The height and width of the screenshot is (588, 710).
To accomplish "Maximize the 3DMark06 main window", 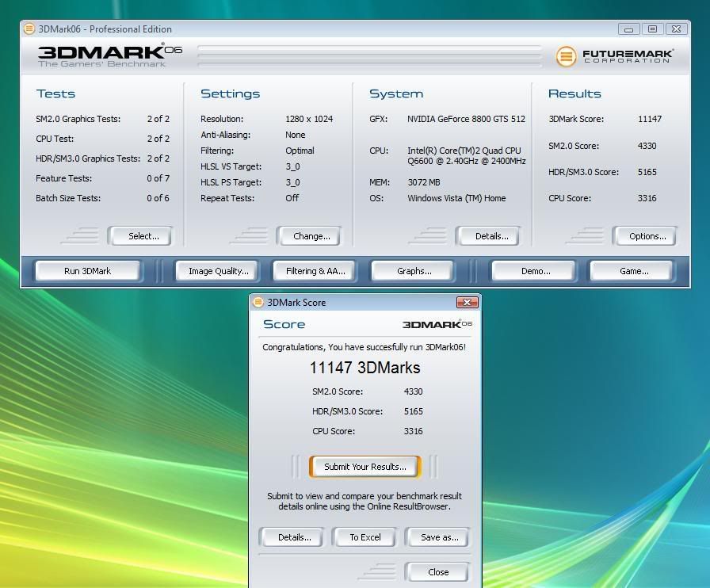I will 652,29.
